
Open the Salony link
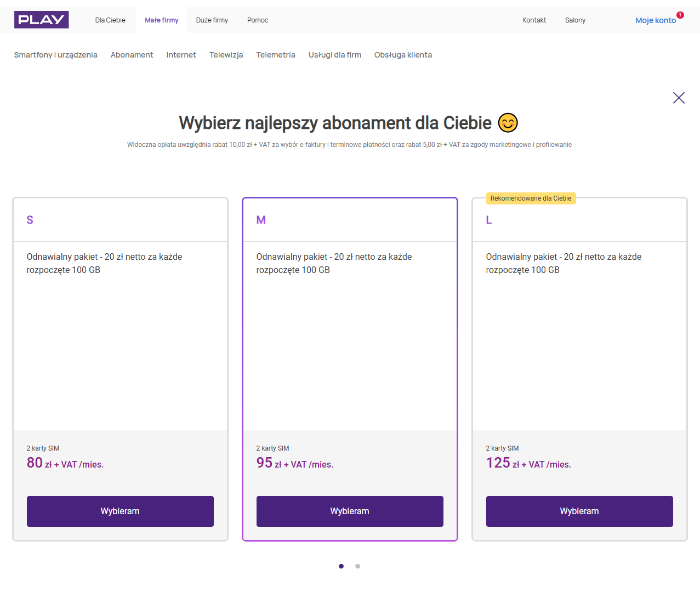click(575, 20)
